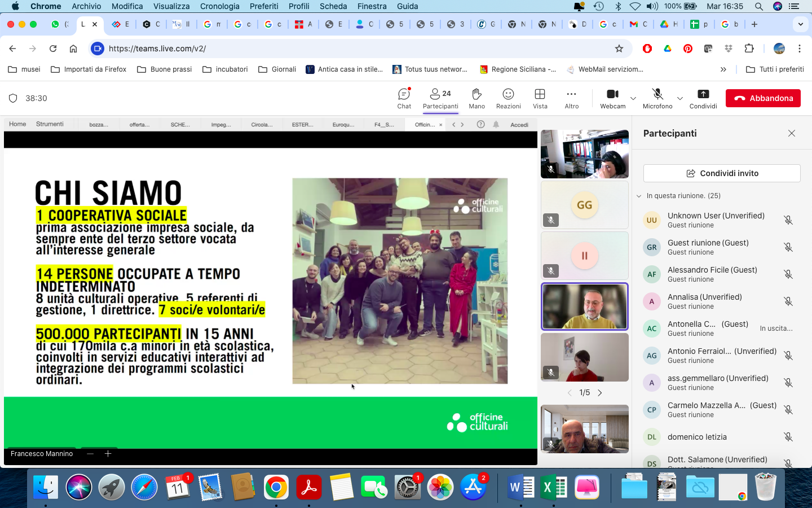Close the Partecipanti side panel
The height and width of the screenshot is (508, 812).
[792, 133]
